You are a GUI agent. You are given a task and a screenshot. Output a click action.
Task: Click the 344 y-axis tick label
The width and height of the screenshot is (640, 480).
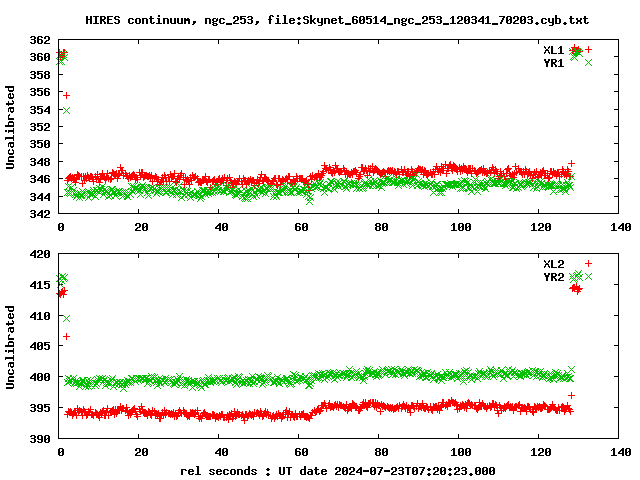(x=40, y=196)
